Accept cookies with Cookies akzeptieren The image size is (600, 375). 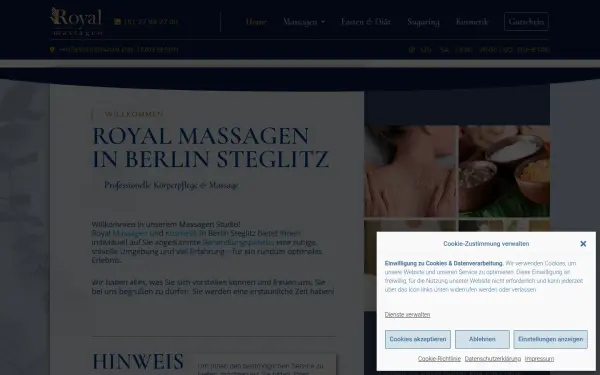click(418, 339)
